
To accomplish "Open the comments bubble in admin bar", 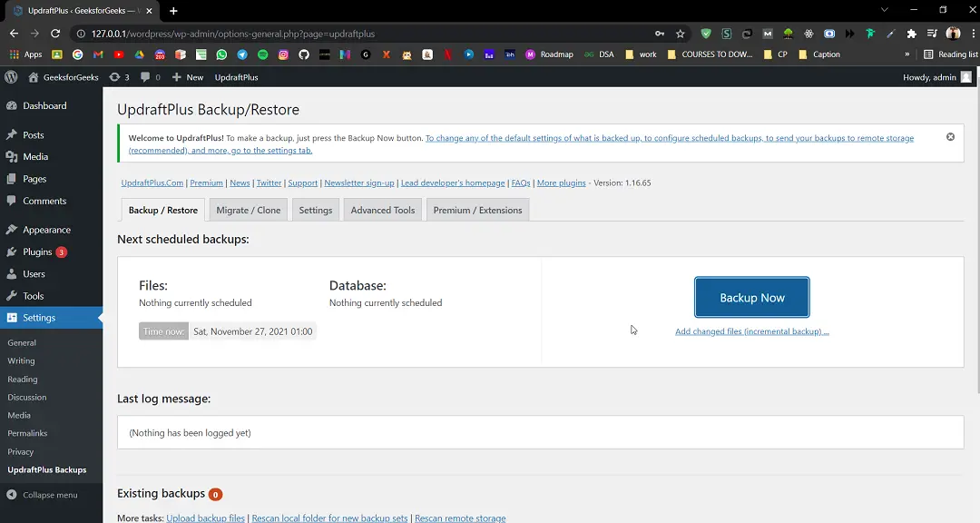I will (150, 77).
